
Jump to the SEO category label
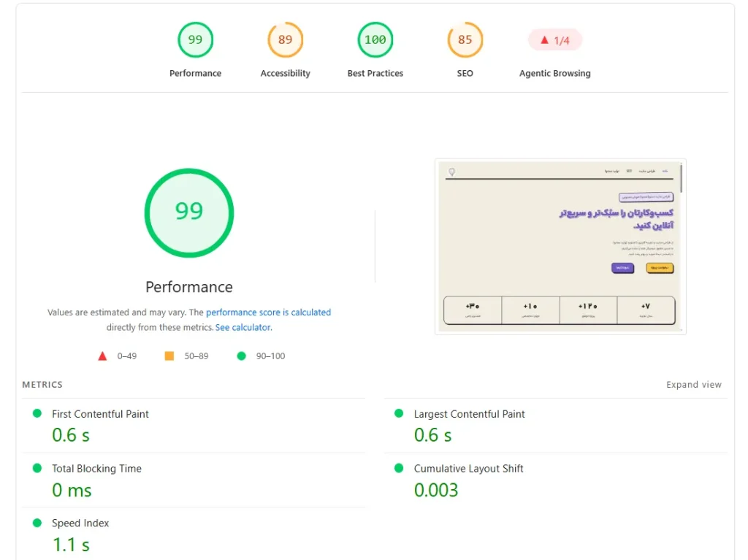465,73
